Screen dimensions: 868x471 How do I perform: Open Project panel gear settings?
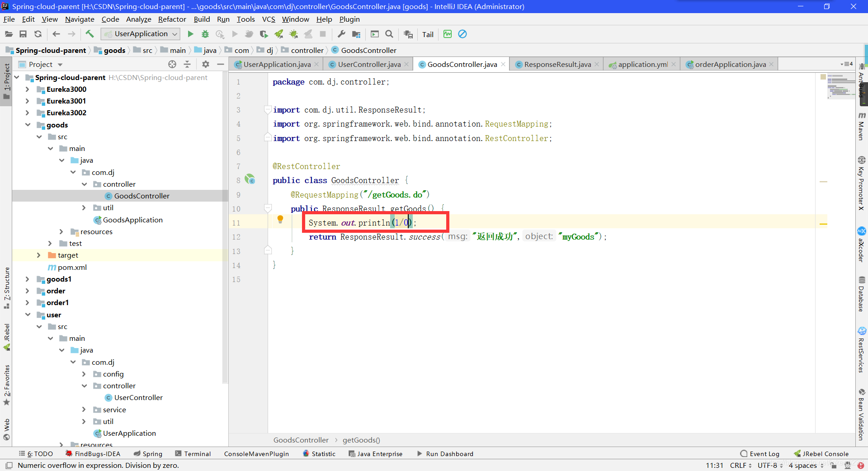tap(206, 64)
